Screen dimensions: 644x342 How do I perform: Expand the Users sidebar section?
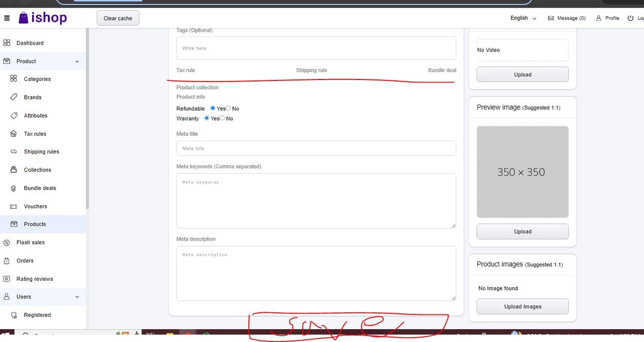click(77, 297)
